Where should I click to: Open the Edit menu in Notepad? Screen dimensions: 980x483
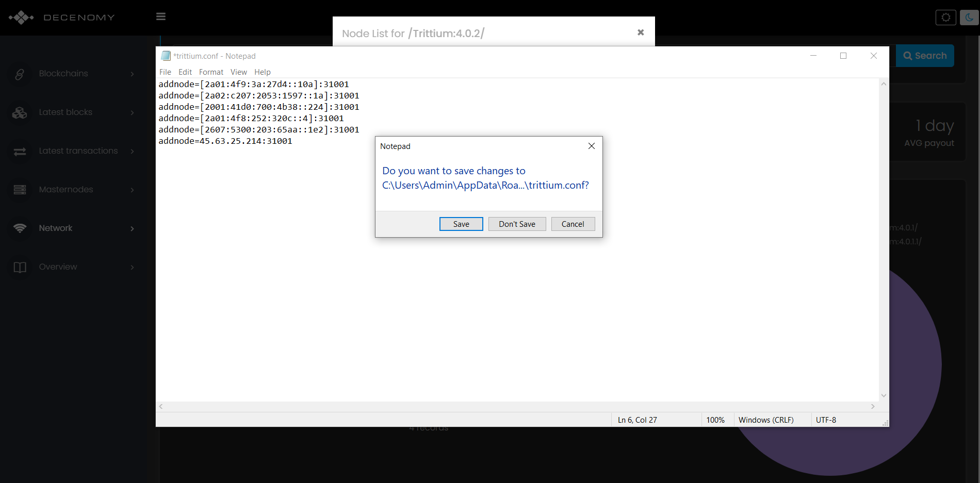[x=185, y=72]
